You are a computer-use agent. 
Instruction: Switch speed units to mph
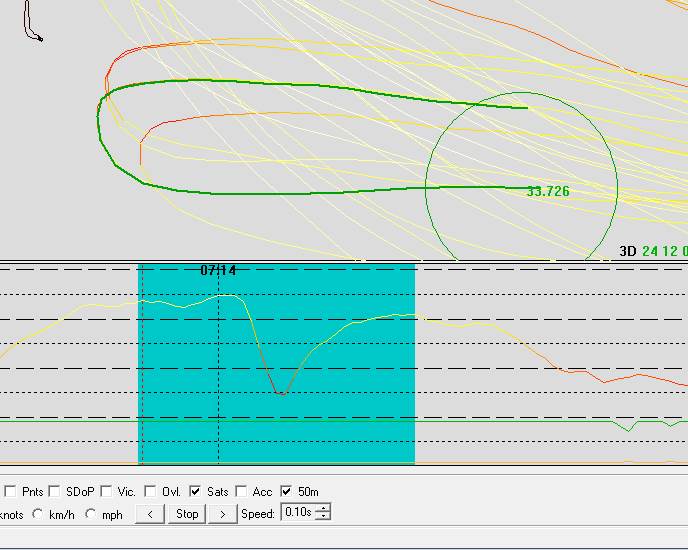pyautogui.click(x=91, y=514)
